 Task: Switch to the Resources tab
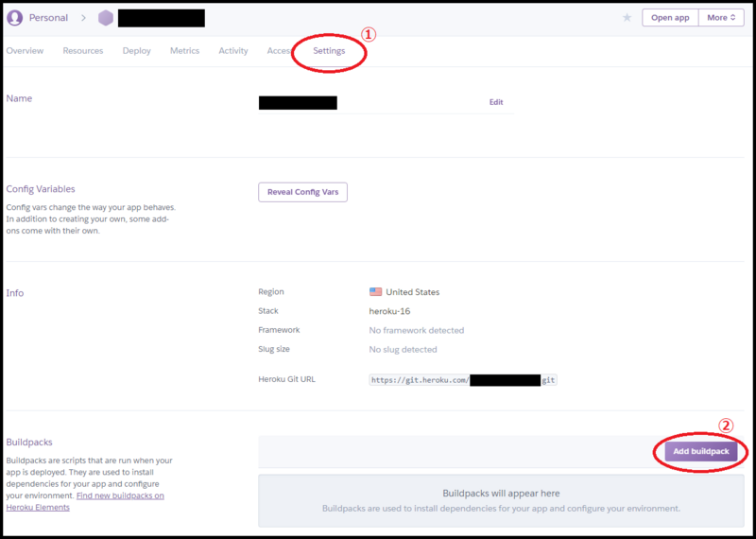83,51
